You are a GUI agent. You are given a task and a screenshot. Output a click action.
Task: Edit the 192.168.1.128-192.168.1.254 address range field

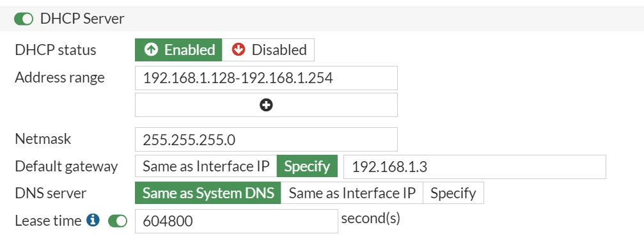[x=266, y=78]
